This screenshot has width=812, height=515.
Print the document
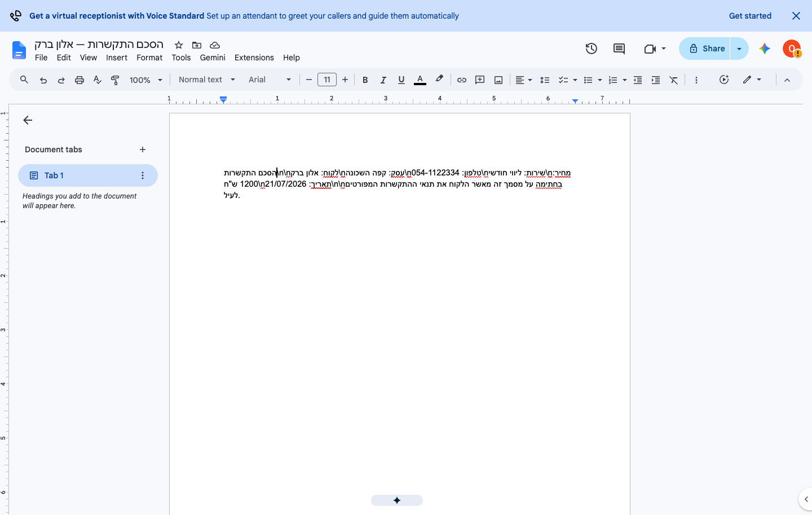pyautogui.click(x=80, y=80)
